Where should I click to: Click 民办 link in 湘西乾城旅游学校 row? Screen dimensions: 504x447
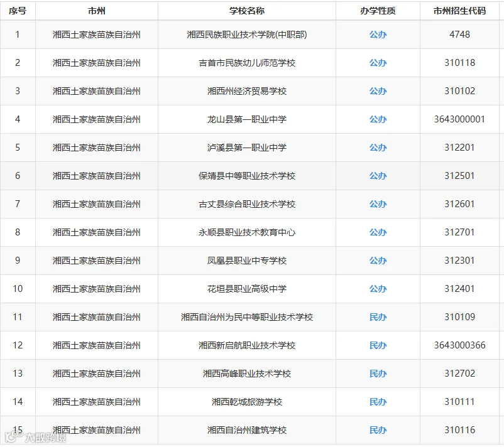coord(378,402)
